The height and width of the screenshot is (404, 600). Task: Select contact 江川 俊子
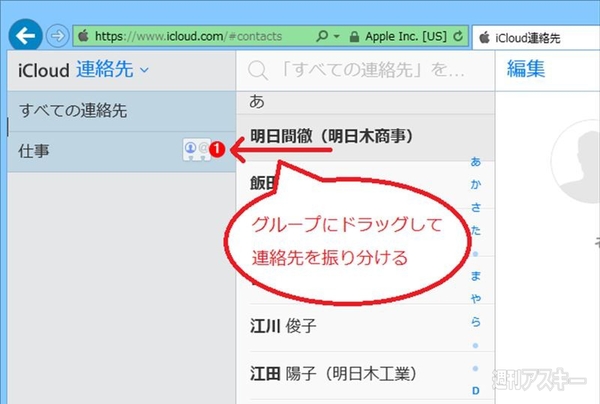click(x=365, y=327)
